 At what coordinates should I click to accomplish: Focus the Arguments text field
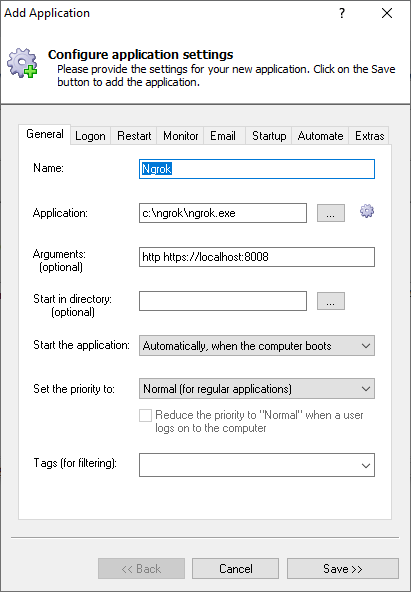coord(257,257)
